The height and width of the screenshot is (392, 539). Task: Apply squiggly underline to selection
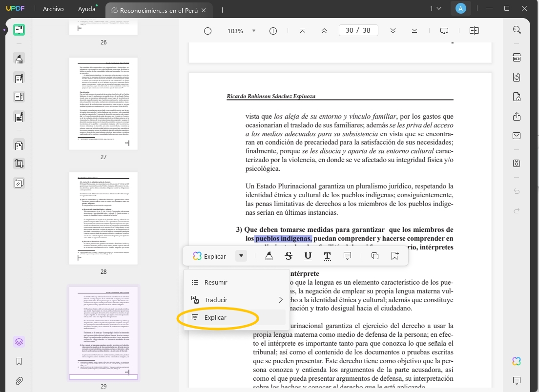[x=327, y=256]
